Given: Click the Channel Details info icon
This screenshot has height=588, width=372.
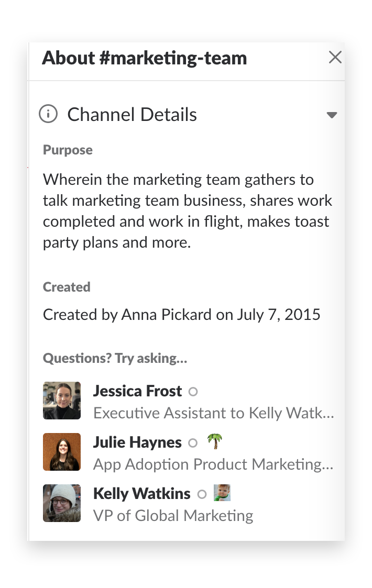Looking at the screenshot, I should click(x=48, y=114).
